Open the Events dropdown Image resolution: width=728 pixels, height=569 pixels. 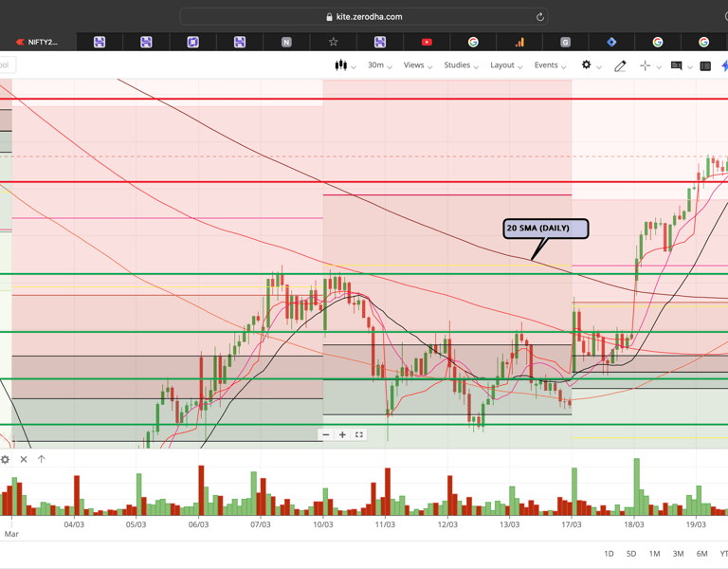[x=550, y=65]
